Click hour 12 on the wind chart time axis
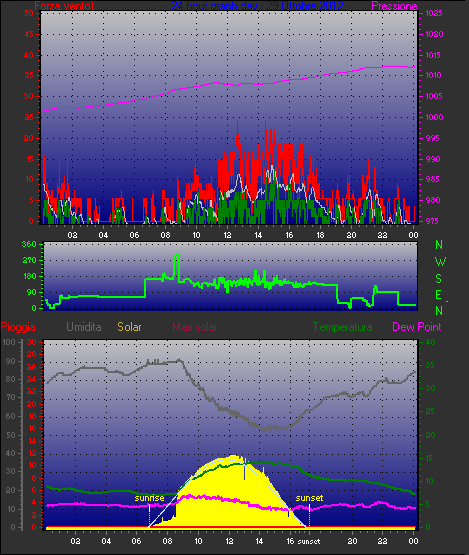The width and height of the screenshot is (469, 555). pyautogui.click(x=227, y=235)
